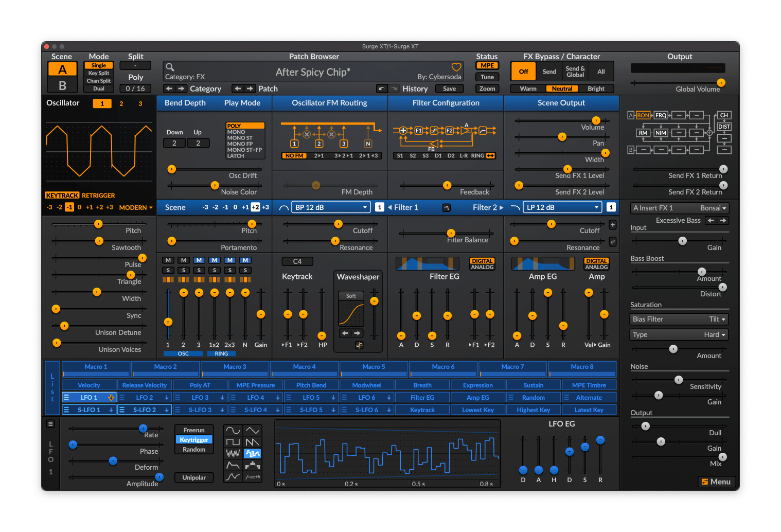
Task: Select the BON effect slot in the FX grid
Action: [x=642, y=115]
